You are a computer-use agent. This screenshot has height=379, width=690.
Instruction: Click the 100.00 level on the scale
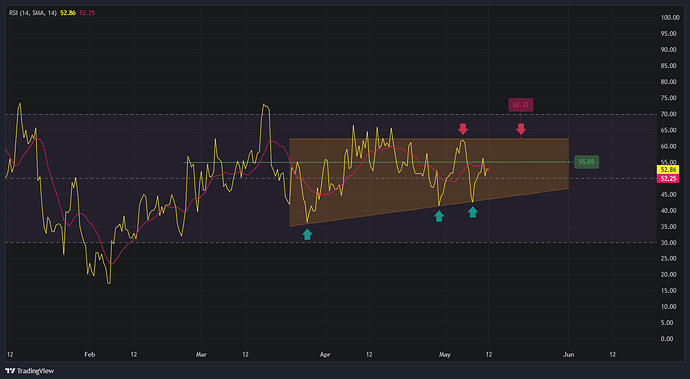(x=670, y=18)
